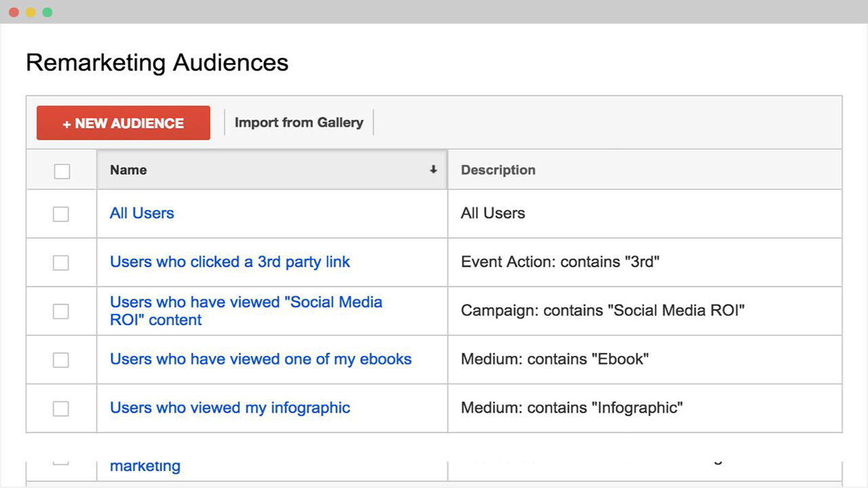Open Users who viewed my infographic
The height and width of the screenshot is (488, 868).
[x=230, y=408]
